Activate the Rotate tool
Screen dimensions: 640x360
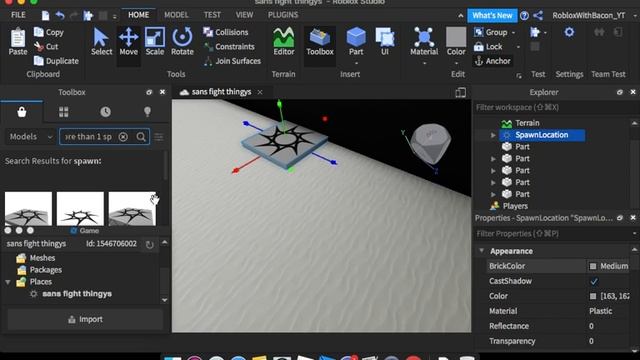tap(182, 42)
